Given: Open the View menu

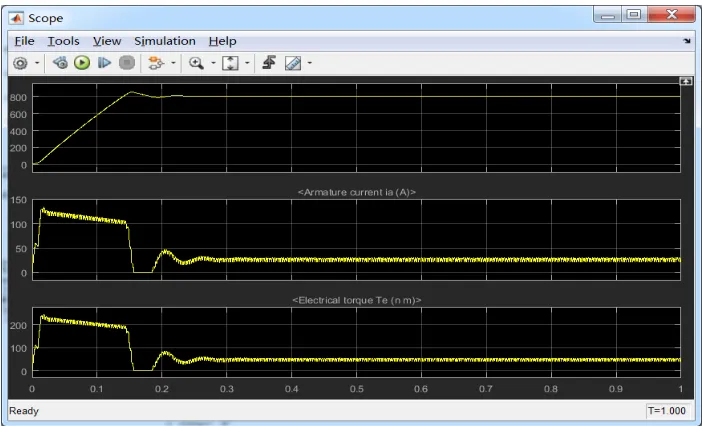Looking at the screenshot, I should point(107,41).
